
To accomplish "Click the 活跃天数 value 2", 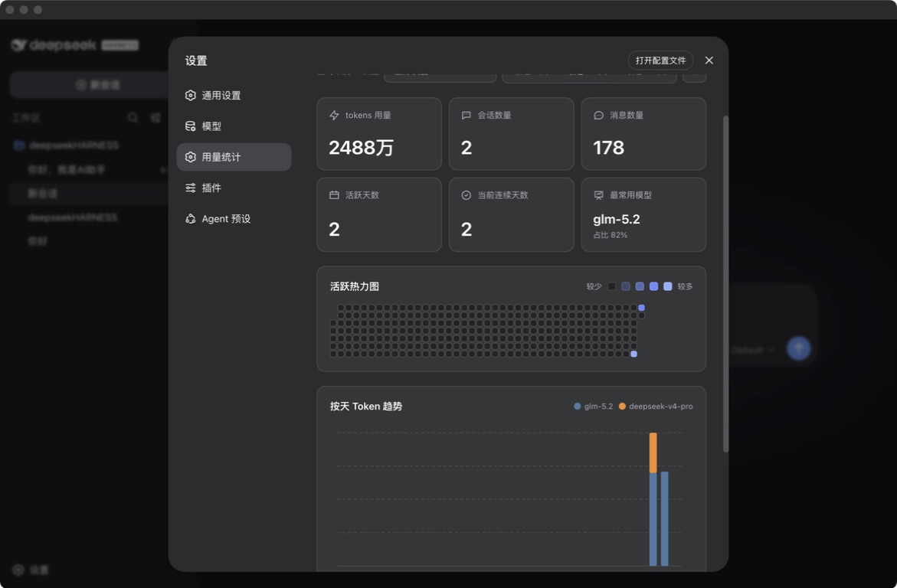I will (334, 230).
